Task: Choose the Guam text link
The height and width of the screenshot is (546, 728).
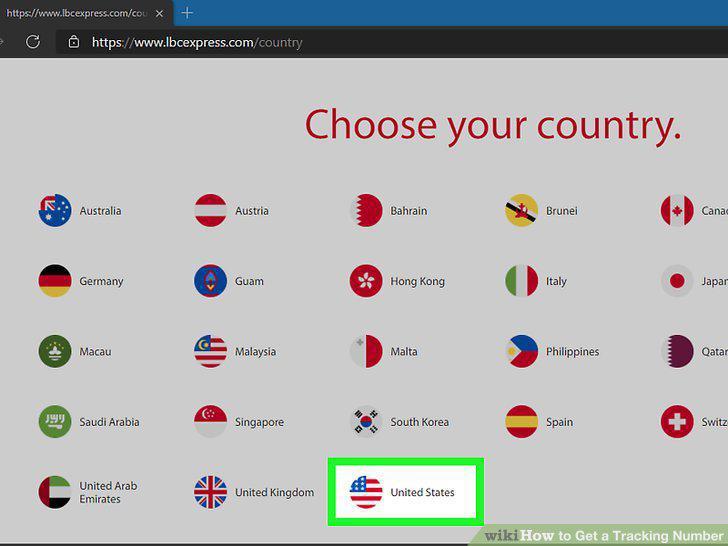Action: 249,281
